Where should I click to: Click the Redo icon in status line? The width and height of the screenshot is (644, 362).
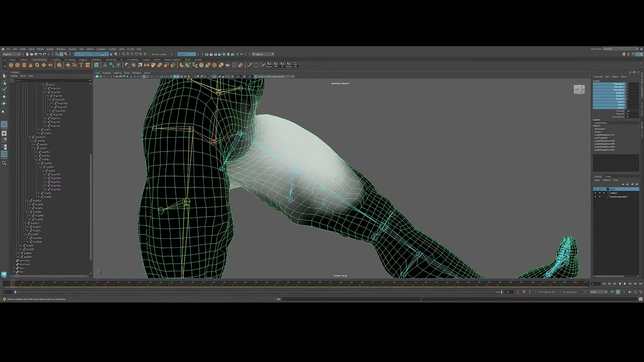coord(44,54)
